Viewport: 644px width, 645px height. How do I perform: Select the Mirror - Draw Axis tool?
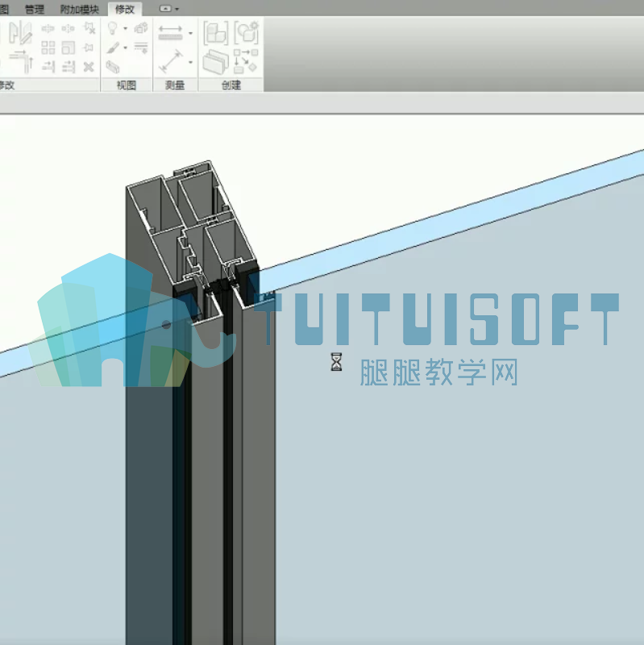[20, 32]
